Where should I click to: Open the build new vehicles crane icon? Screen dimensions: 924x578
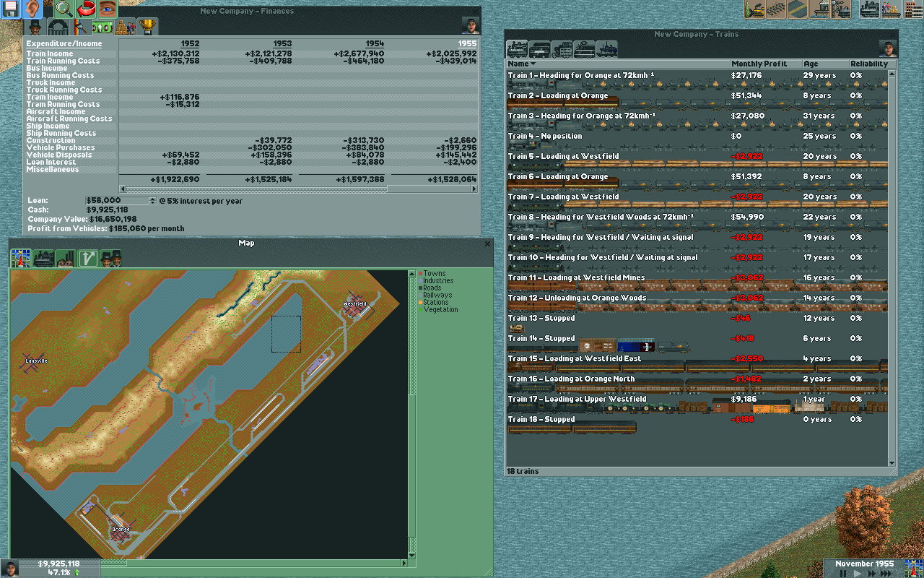[x=841, y=9]
